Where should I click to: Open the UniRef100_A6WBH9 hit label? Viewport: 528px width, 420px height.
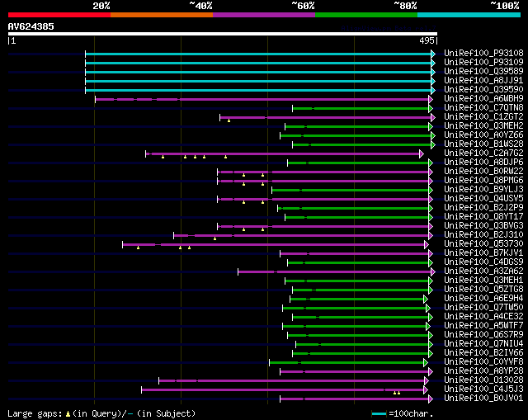click(483, 99)
